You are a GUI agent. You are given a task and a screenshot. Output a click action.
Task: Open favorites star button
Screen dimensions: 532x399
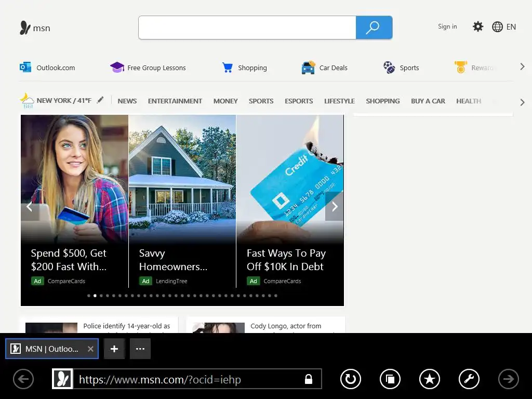430,379
